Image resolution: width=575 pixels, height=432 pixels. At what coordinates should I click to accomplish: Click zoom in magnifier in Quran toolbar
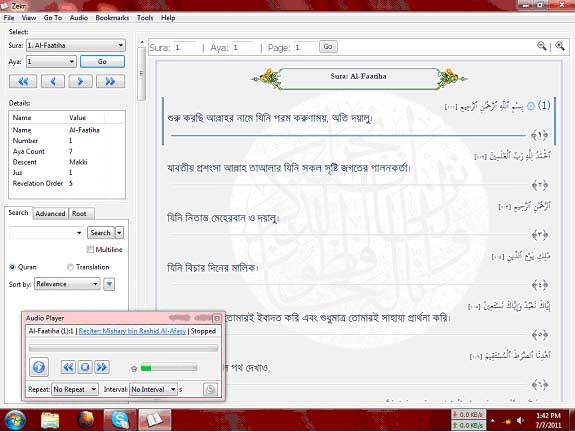coord(560,46)
